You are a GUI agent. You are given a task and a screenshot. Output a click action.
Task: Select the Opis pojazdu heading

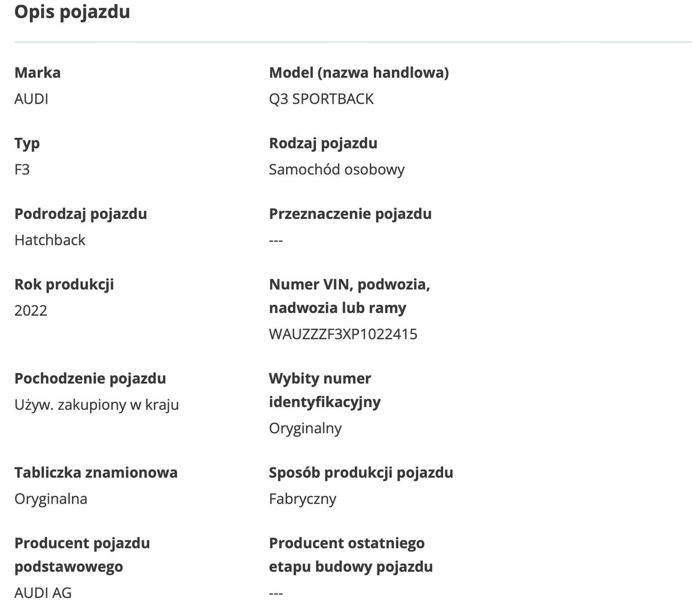pos(72,12)
